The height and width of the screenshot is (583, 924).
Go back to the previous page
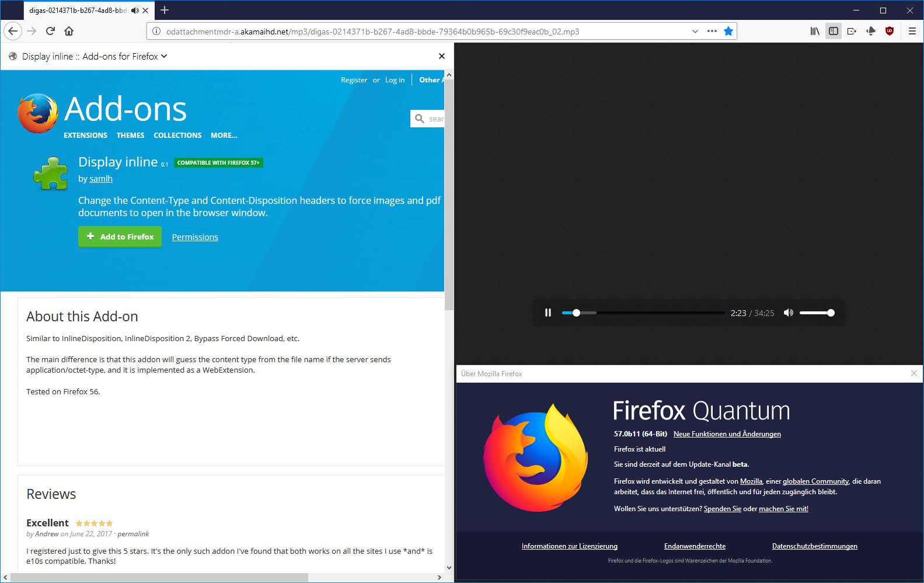click(13, 31)
